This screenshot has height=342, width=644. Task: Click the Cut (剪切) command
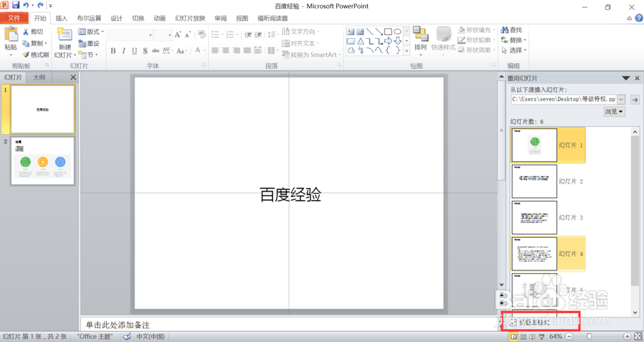pyautogui.click(x=33, y=32)
